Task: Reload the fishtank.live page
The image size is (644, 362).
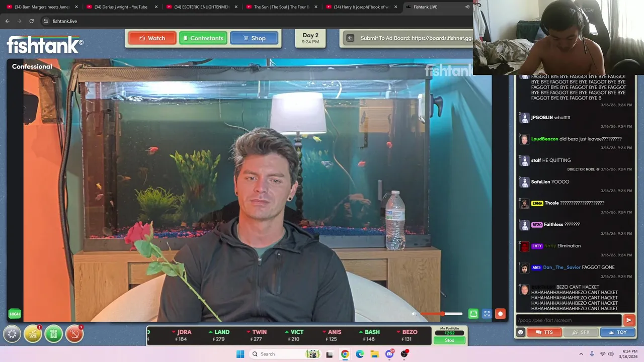Action: (31, 21)
